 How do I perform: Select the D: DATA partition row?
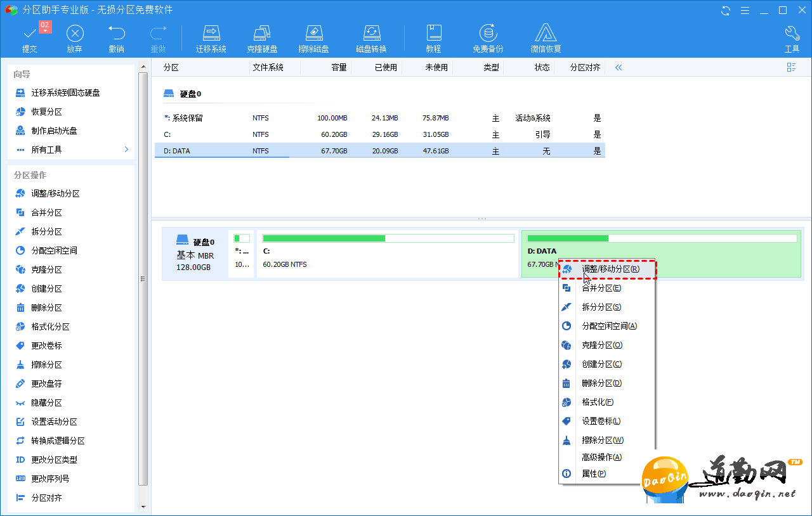pos(379,151)
